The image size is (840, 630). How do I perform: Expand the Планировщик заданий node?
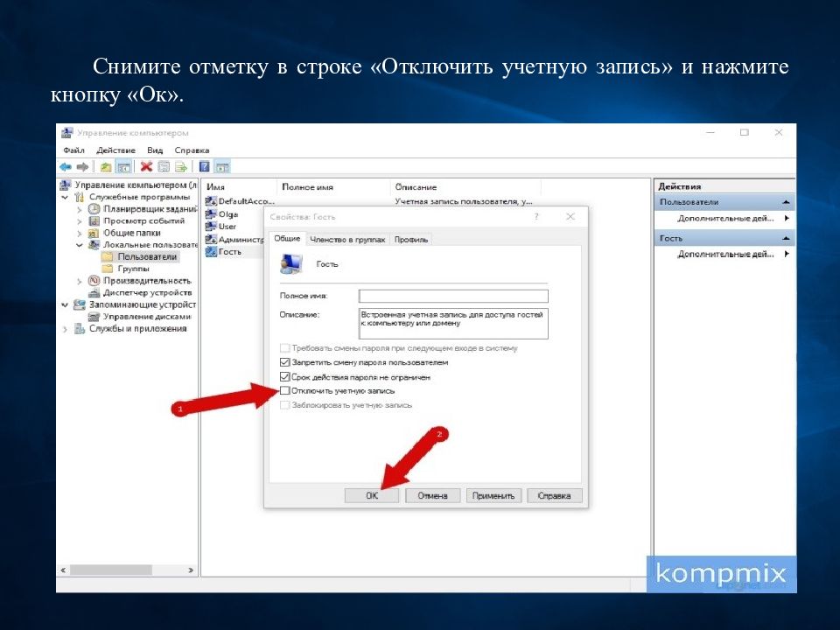click(80, 209)
